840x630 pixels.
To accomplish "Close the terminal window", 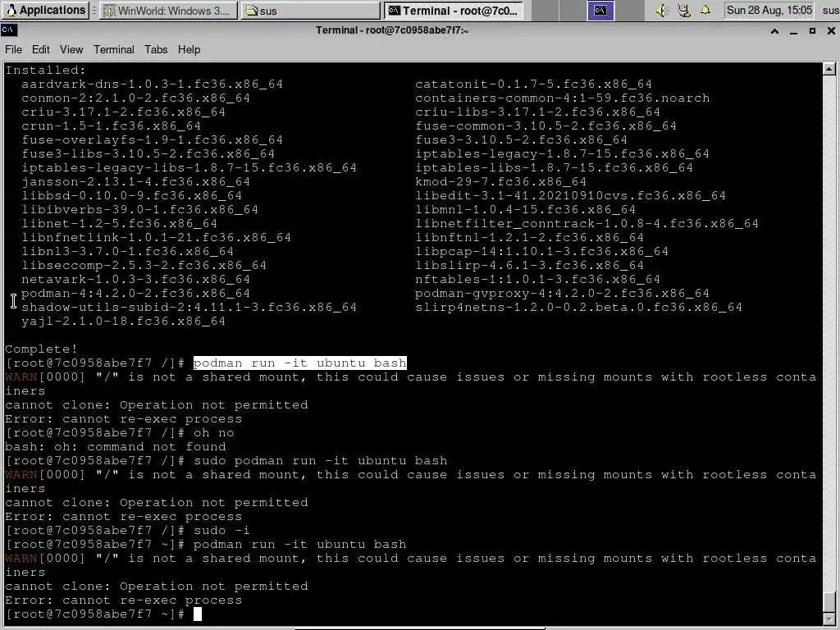I will (x=831, y=31).
